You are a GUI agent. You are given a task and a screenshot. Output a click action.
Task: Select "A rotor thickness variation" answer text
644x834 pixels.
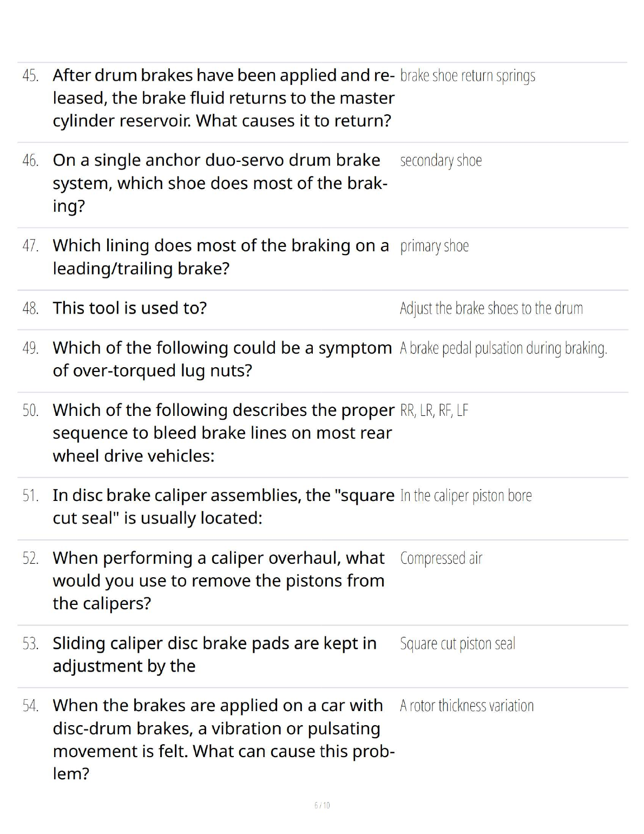point(466,706)
